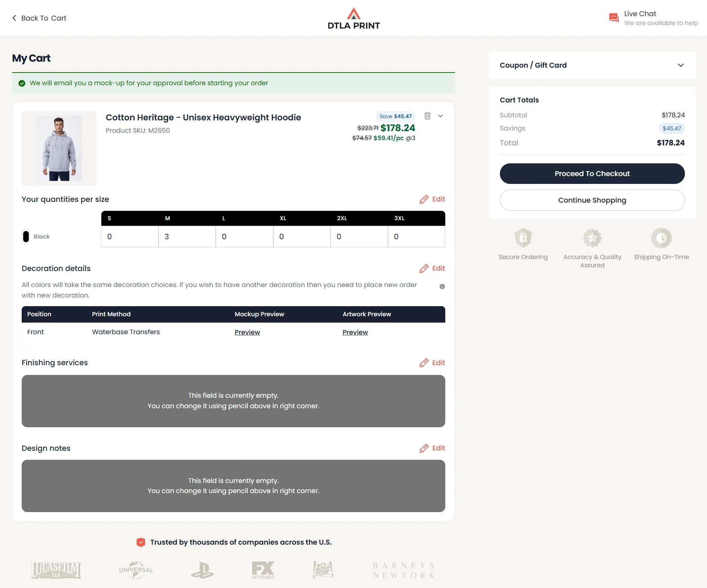Click $59.41/pc price text

[x=388, y=138]
